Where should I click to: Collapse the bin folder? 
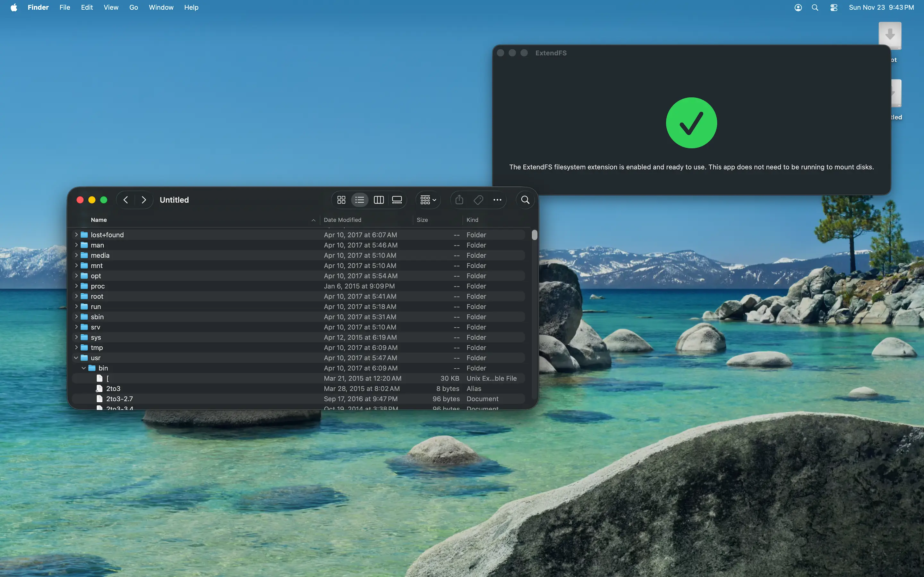[x=83, y=368]
